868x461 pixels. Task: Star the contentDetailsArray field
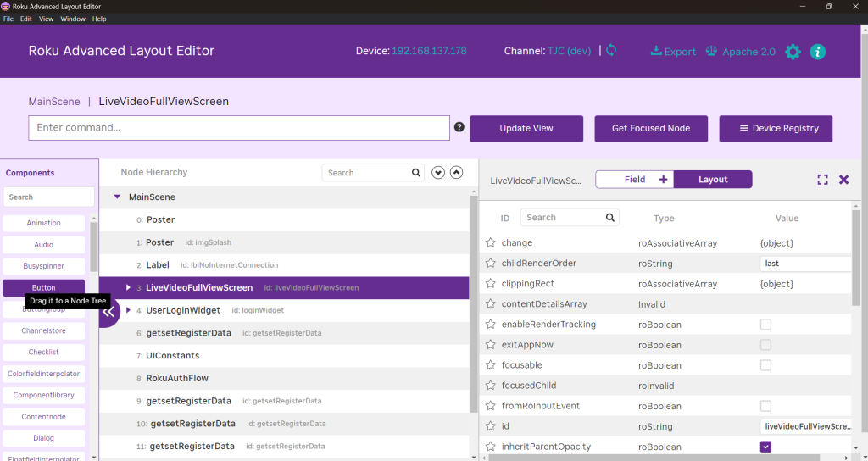coord(491,304)
